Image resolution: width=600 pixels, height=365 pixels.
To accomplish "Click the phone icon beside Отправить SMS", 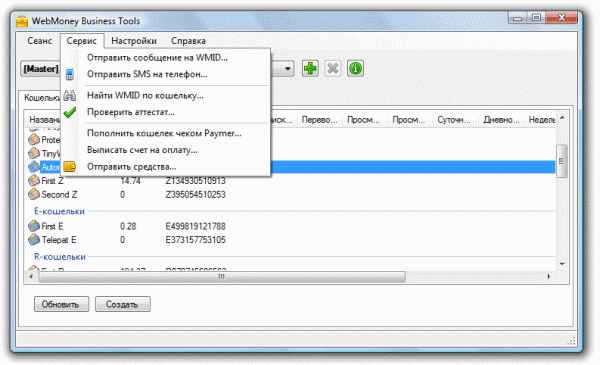I will click(70, 74).
